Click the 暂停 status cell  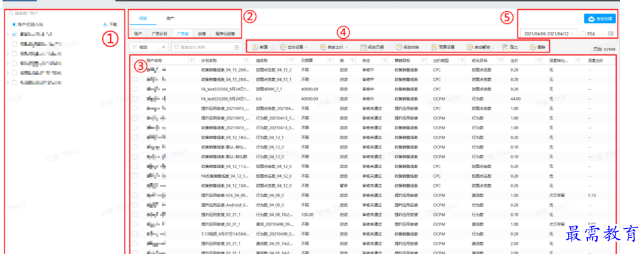[344, 185]
